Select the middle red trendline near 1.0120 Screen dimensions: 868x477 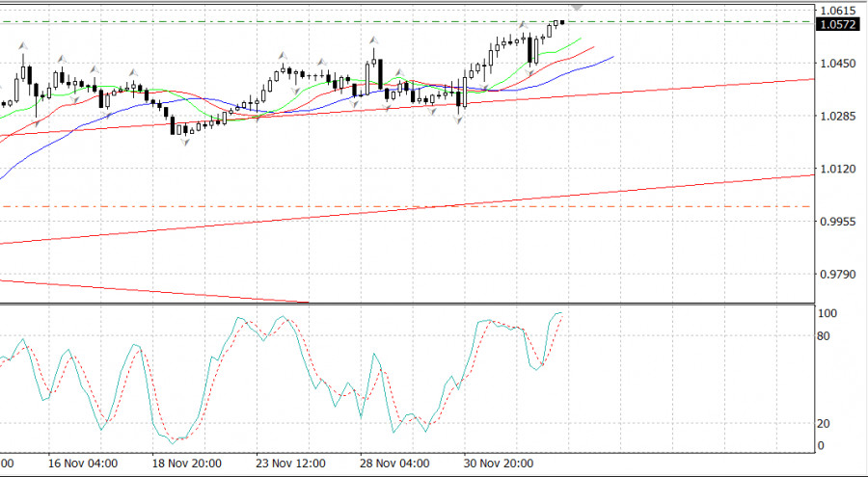pos(675,184)
